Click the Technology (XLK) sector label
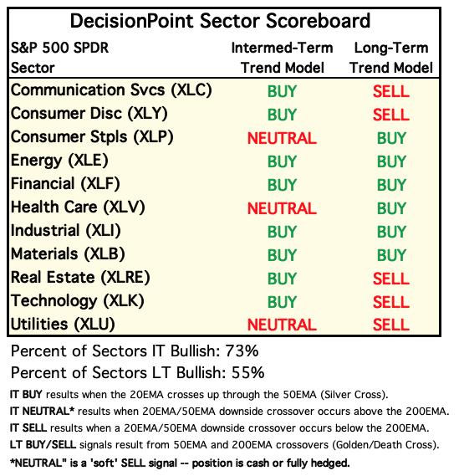 tap(78, 301)
